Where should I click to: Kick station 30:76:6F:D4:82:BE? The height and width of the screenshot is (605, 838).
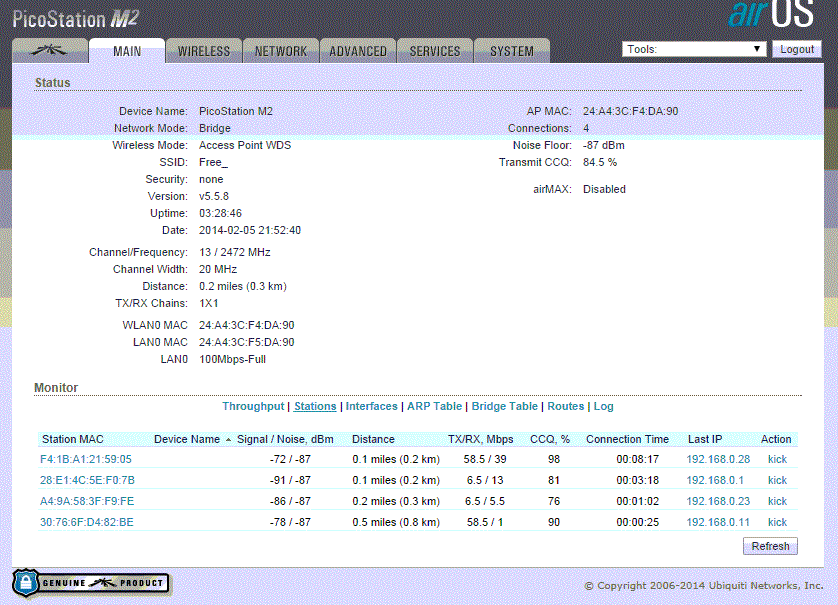pos(777,522)
